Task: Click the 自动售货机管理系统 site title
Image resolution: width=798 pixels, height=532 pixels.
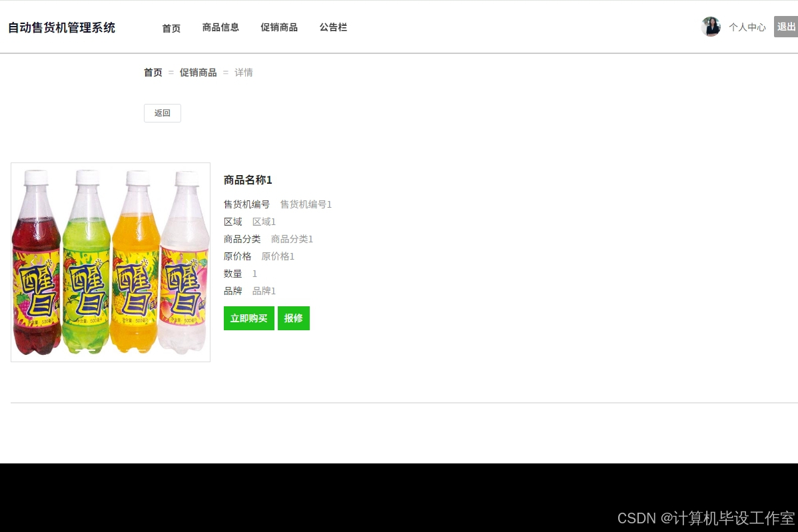Action: coord(61,27)
